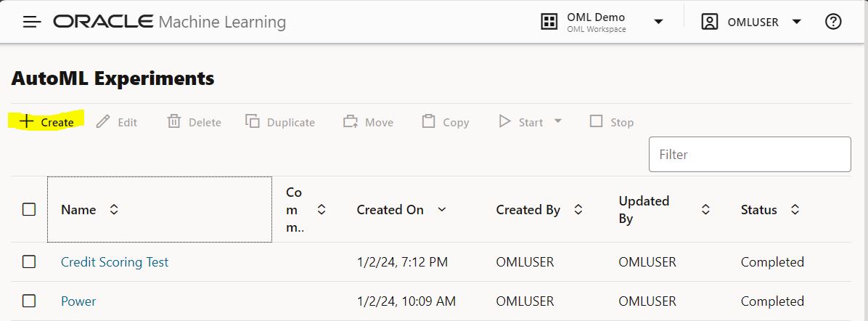The image size is (868, 321).
Task: Click the Stop square icon
Action: pos(597,122)
